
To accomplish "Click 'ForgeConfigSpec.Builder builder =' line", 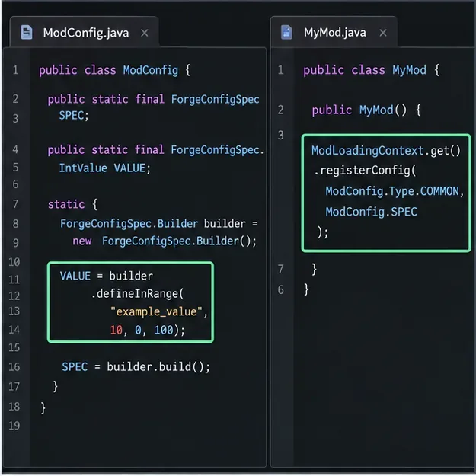I will [158, 224].
